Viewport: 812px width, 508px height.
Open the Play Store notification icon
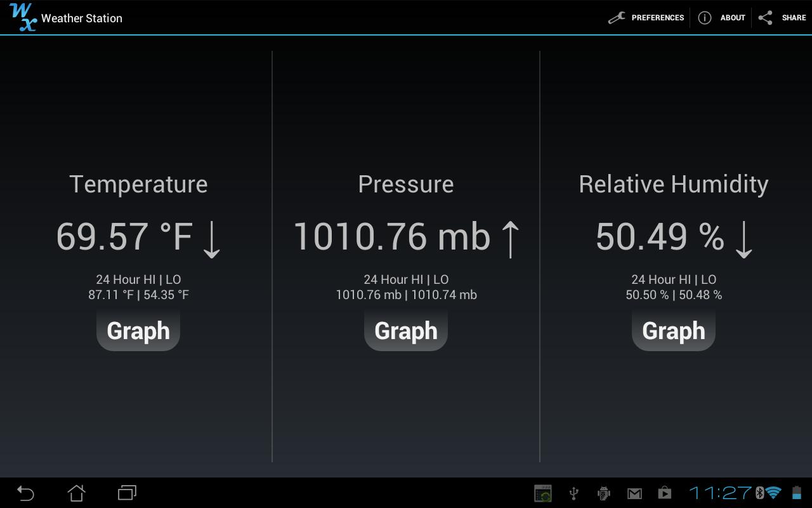pyautogui.click(x=664, y=493)
